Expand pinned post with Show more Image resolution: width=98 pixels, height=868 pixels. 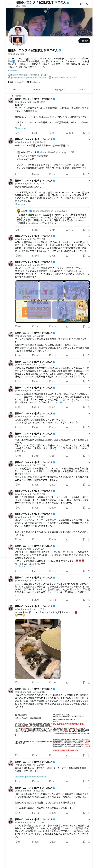(x=20, y=128)
